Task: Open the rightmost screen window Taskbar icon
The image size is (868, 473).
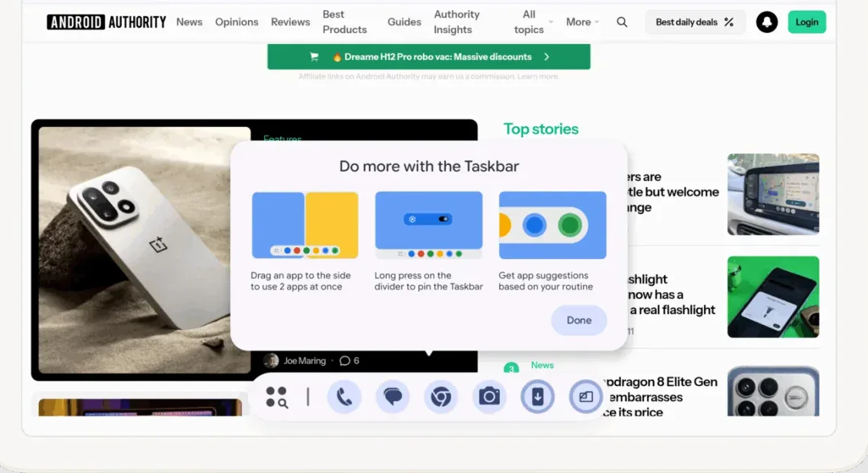Action: click(x=585, y=397)
